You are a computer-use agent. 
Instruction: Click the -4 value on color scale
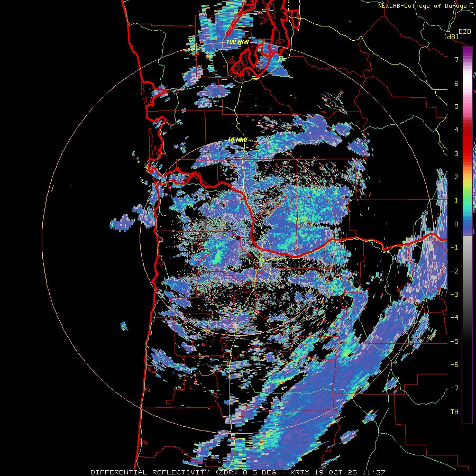tap(454, 318)
